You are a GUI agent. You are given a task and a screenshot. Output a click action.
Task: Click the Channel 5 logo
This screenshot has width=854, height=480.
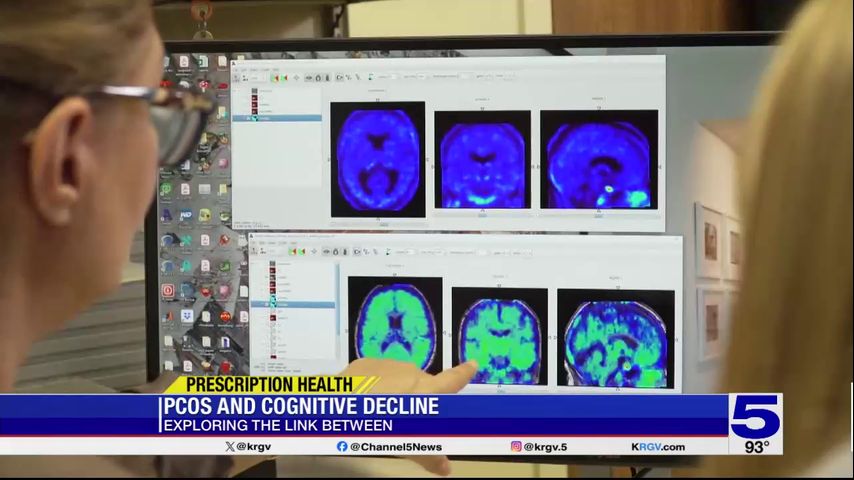tap(755, 415)
